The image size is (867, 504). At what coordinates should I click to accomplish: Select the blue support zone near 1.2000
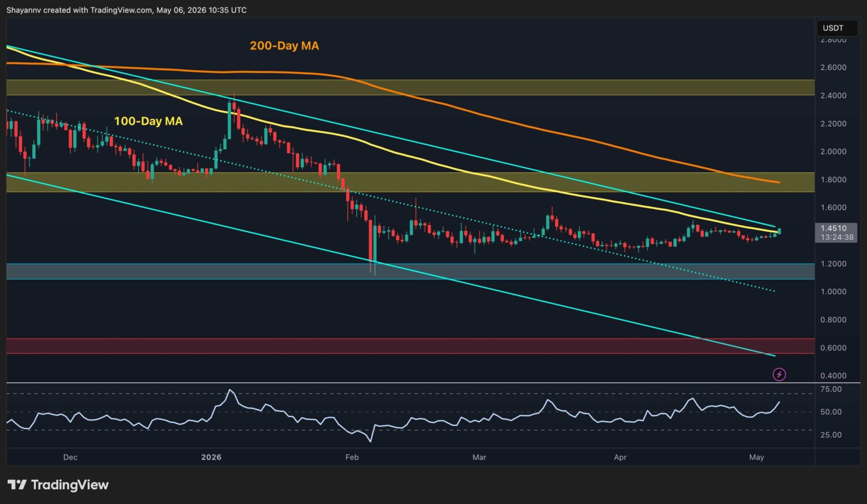pos(410,271)
